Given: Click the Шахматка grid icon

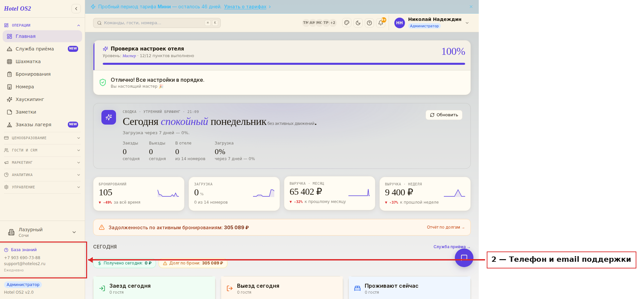Looking at the screenshot, I should [x=9, y=61].
